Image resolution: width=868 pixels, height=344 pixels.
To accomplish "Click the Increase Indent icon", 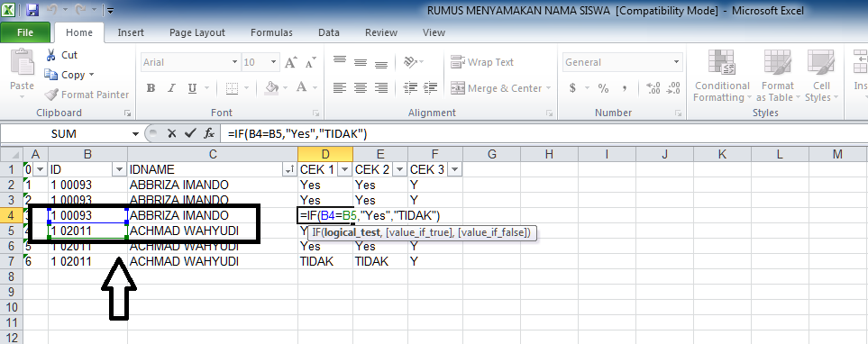I will (431, 87).
